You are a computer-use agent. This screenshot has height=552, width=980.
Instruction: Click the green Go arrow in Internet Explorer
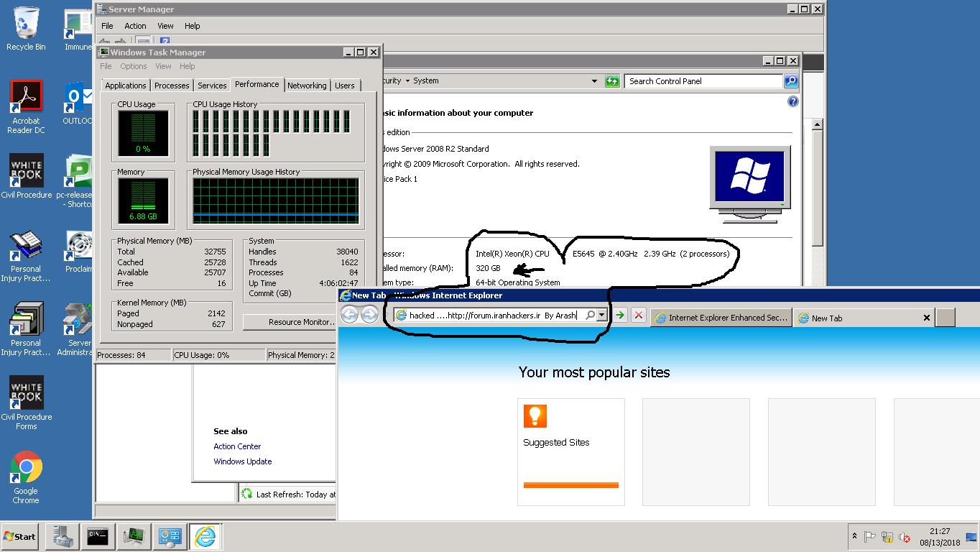(619, 315)
